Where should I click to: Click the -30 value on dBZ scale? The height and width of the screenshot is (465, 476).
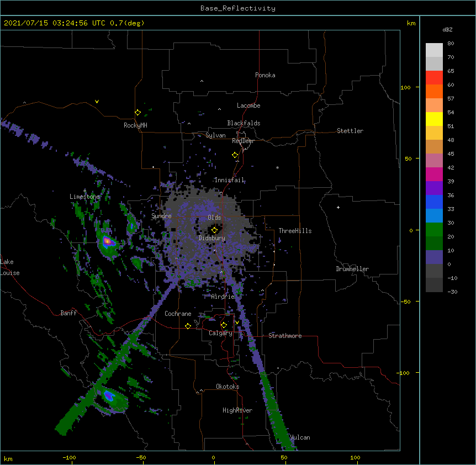point(452,292)
